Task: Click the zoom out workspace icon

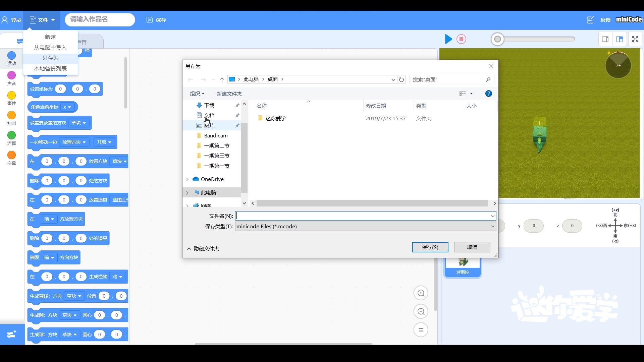Action: 421,312
